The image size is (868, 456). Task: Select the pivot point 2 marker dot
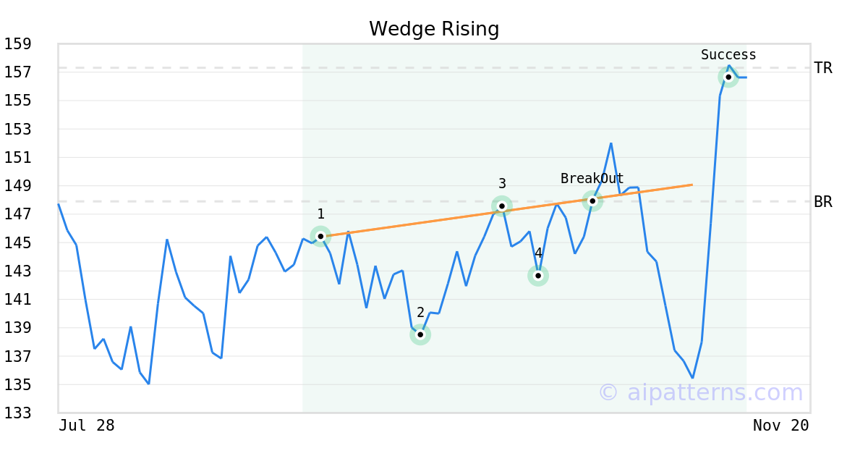point(420,334)
